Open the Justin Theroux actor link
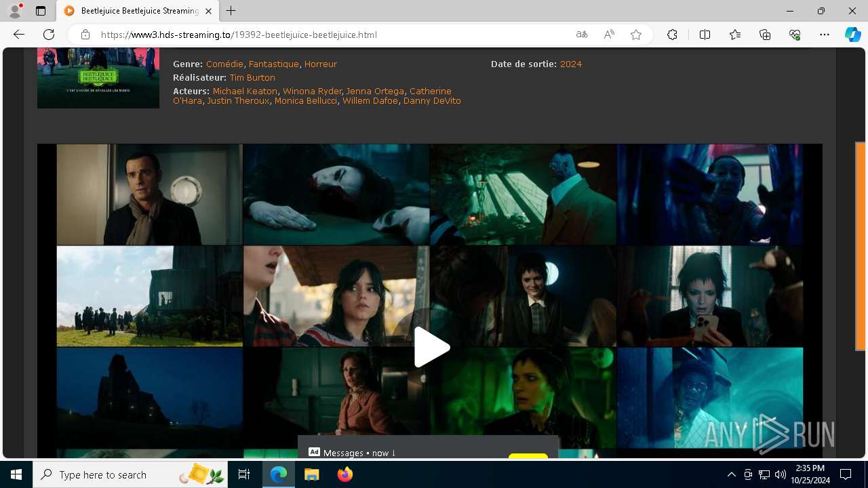868x488 pixels. (238, 100)
